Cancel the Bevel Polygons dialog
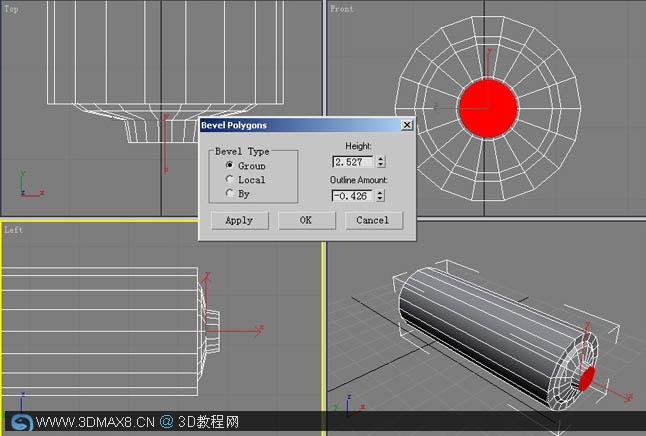The width and height of the screenshot is (646, 436). pos(373,220)
